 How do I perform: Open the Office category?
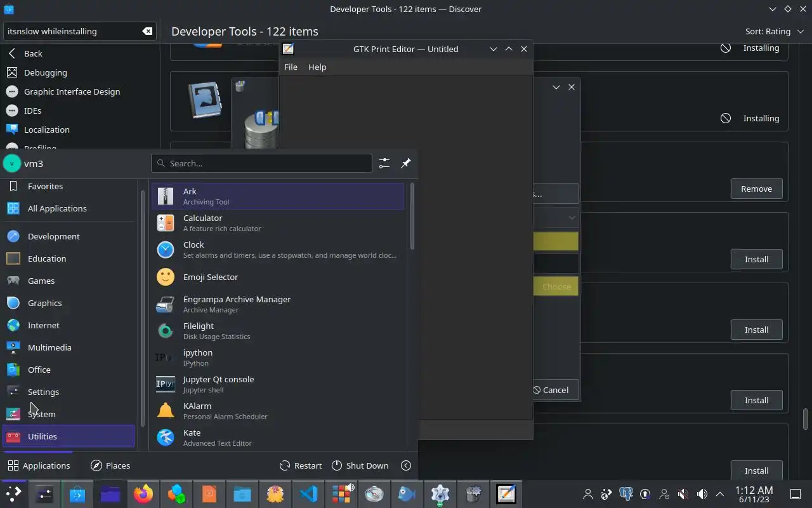69,370
